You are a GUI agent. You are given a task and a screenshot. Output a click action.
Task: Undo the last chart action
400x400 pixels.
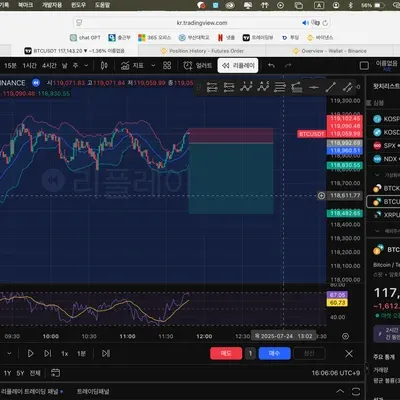[x=271, y=66]
